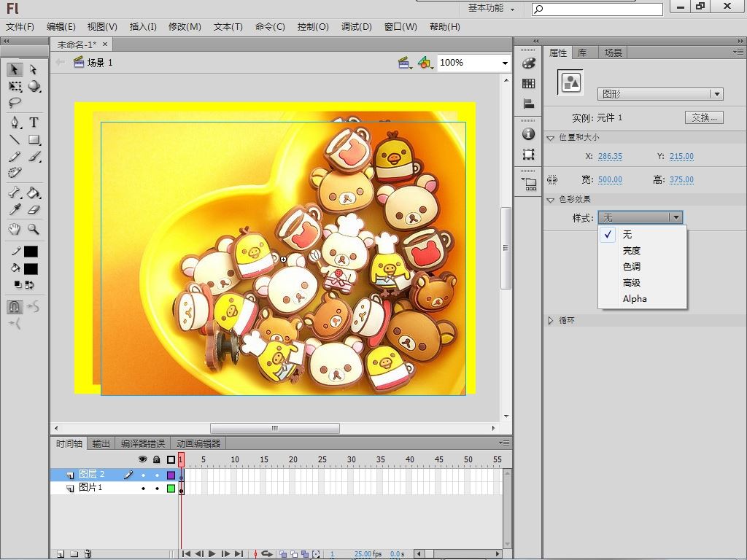Viewport: 747px width, 560px height.
Task: Hide layer 图片1 via visibility dot
Action: pos(143,488)
